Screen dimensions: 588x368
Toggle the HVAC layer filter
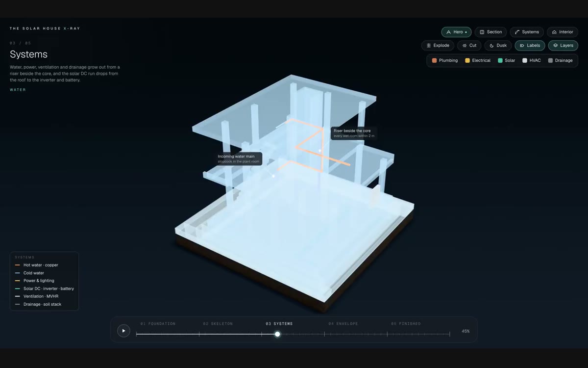coord(532,60)
